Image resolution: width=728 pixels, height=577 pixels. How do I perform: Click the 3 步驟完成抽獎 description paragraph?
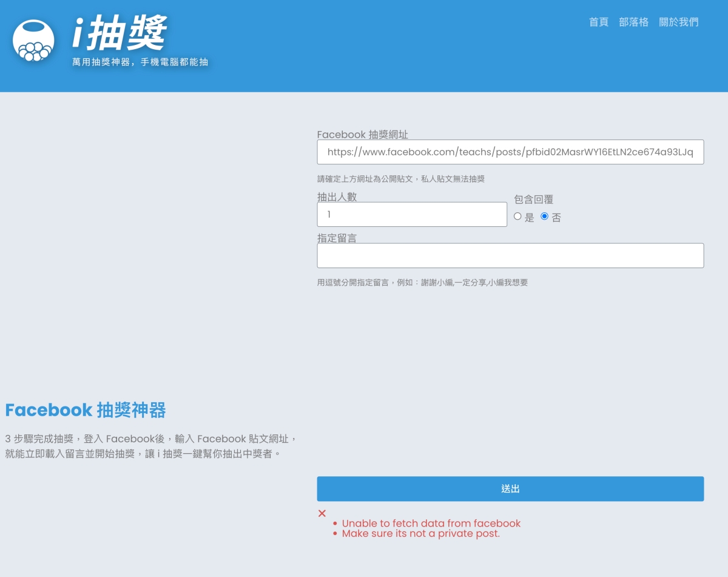coord(151,446)
